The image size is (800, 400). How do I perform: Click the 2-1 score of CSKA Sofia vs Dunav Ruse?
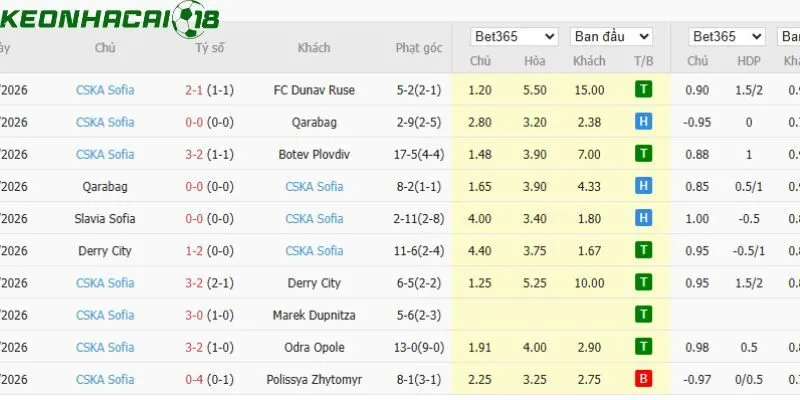tap(194, 90)
